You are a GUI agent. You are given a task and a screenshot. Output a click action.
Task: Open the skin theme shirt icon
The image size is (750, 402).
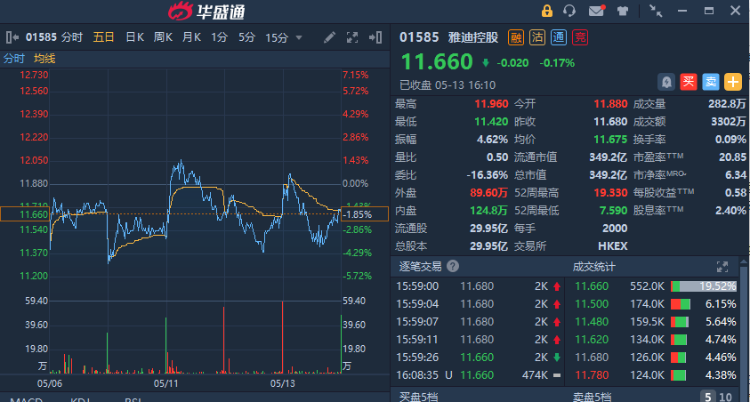click(x=622, y=11)
